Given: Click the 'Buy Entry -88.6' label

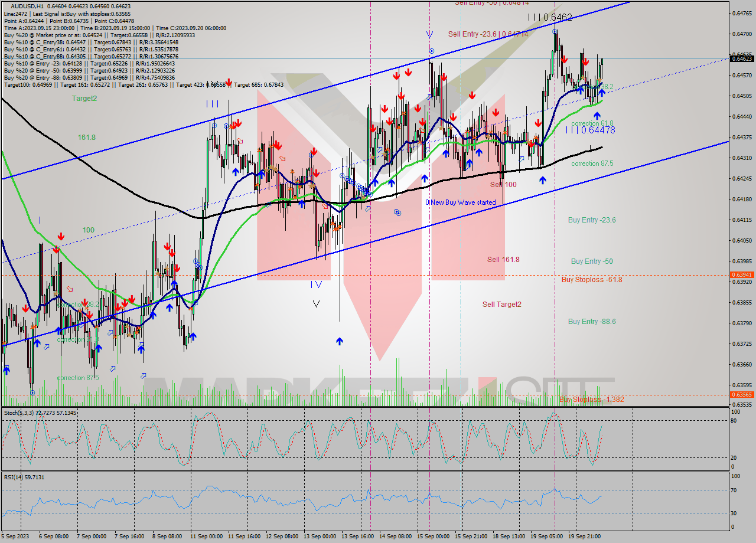Looking at the screenshot, I should (592, 321).
